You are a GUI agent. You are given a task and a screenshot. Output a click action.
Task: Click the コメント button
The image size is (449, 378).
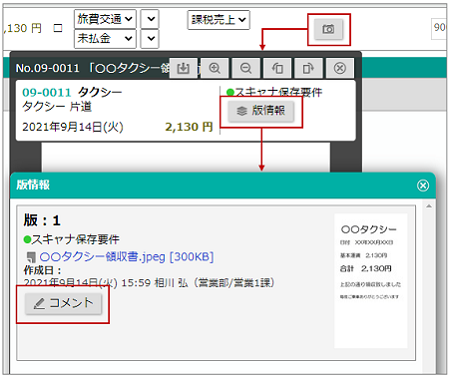coord(63,303)
